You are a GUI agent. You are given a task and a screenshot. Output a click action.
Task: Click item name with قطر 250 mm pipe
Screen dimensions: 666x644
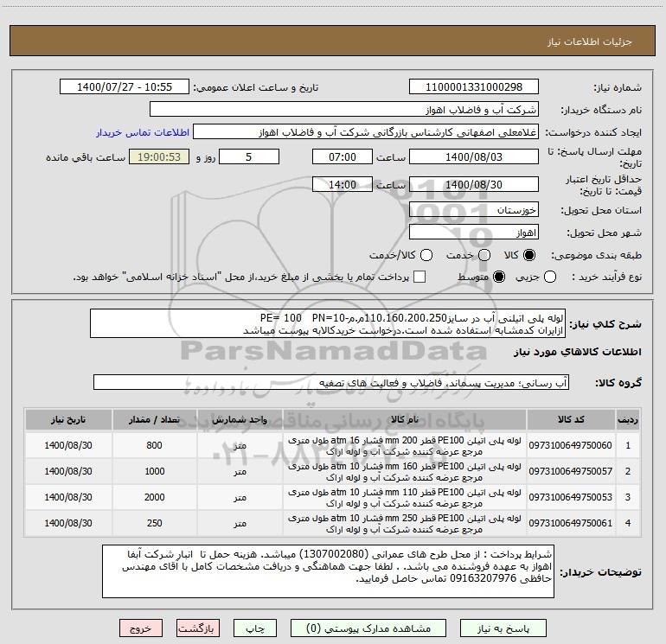point(405,524)
